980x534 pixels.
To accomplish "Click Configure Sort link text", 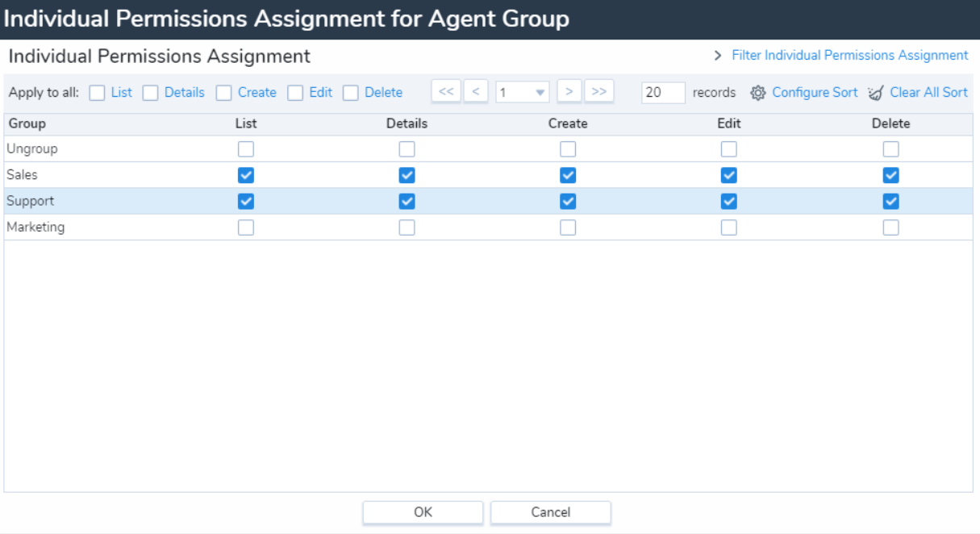I will (815, 92).
